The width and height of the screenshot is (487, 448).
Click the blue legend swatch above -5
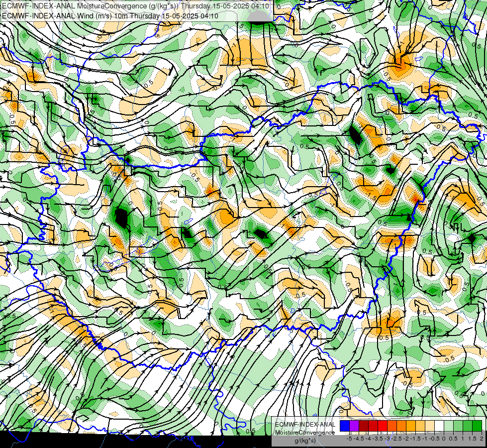pos(345,426)
